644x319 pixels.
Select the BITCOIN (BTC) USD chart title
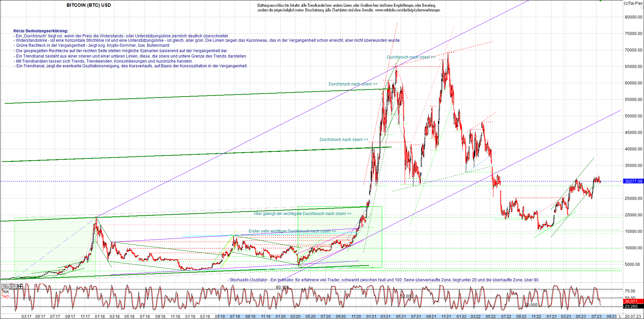(x=88, y=5)
